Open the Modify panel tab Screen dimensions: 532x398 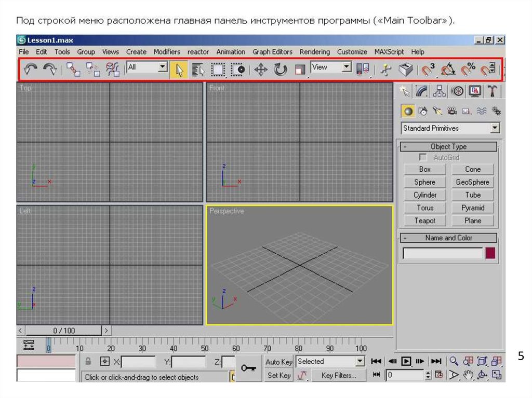tap(422, 91)
